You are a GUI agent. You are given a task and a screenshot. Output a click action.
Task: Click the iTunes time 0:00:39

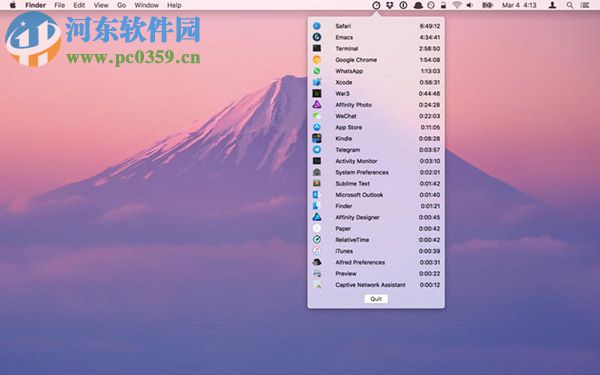tap(430, 251)
